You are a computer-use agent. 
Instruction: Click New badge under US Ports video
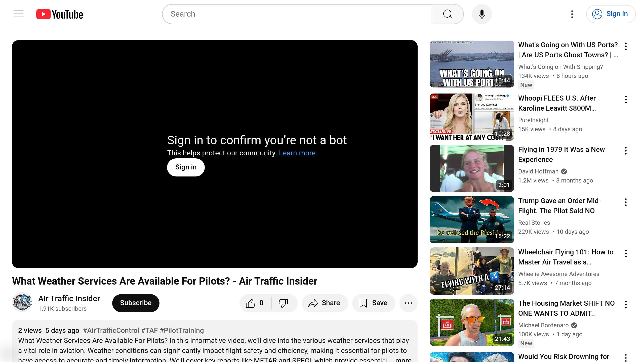pyautogui.click(x=526, y=85)
